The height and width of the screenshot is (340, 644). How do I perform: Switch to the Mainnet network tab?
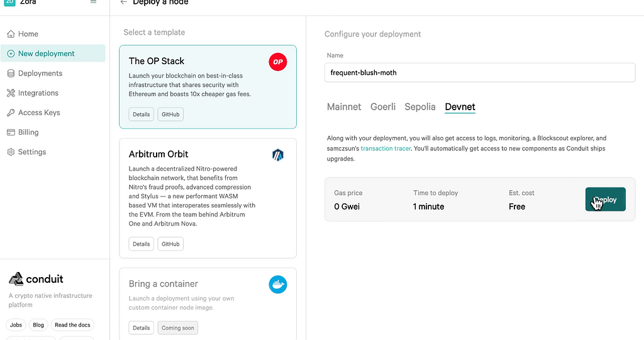pos(344,107)
